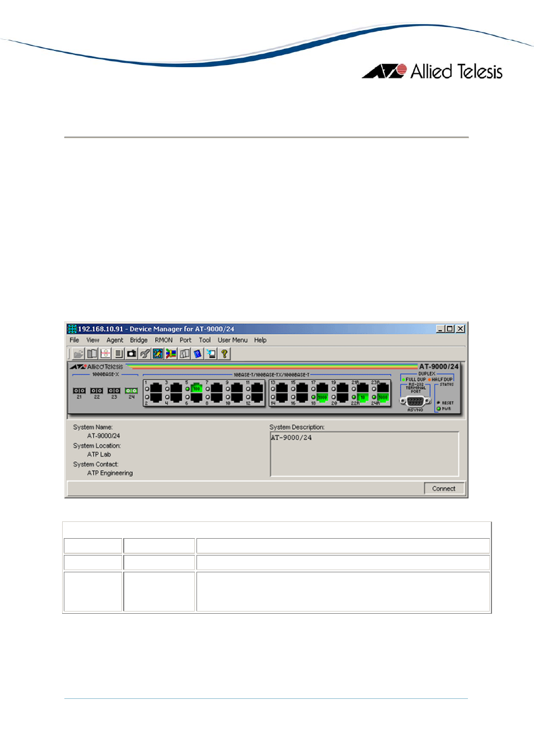This screenshot has width=534, height=756.
Task: Select the green active fiber port 24
Action: [132, 390]
